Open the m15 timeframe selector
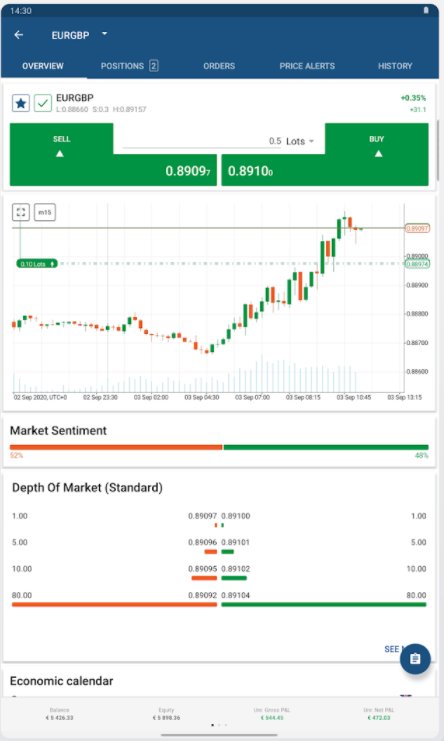Viewport: 444px width, 741px height. (45, 212)
